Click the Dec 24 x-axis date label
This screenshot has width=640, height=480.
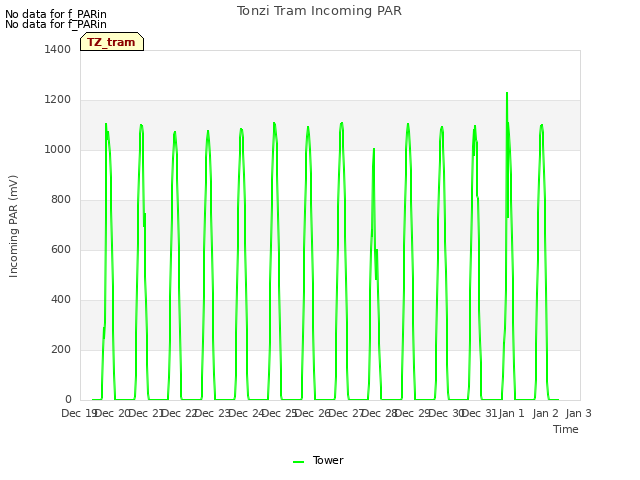pos(246,413)
